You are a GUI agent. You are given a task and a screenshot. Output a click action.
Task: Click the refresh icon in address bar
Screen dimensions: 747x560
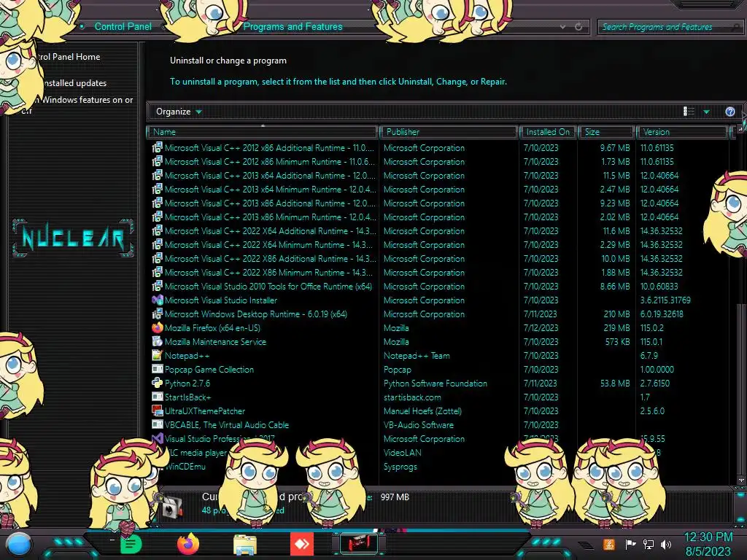point(578,27)
